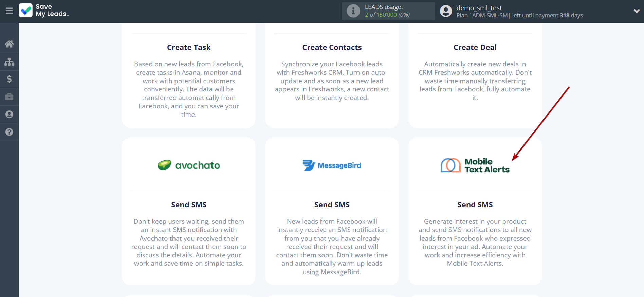Select the MessageBird logo
Viewport: 644px width, 297px height.
click(332, 165)
